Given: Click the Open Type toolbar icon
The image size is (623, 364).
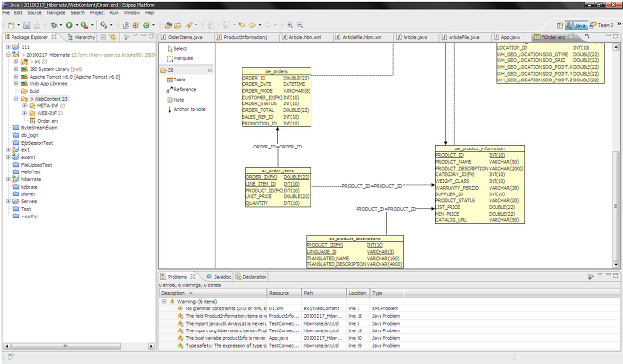Looking at the screenshot, I should click(x=168, y=25).
